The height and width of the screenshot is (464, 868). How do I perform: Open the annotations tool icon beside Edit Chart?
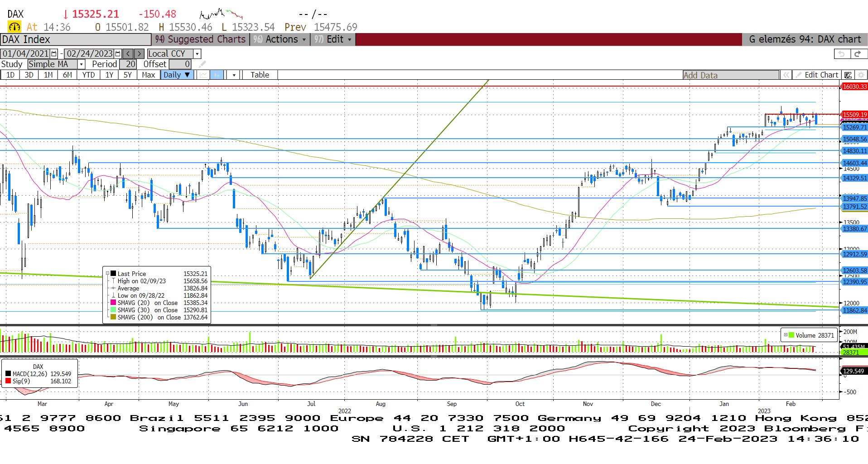coord(848,75)
